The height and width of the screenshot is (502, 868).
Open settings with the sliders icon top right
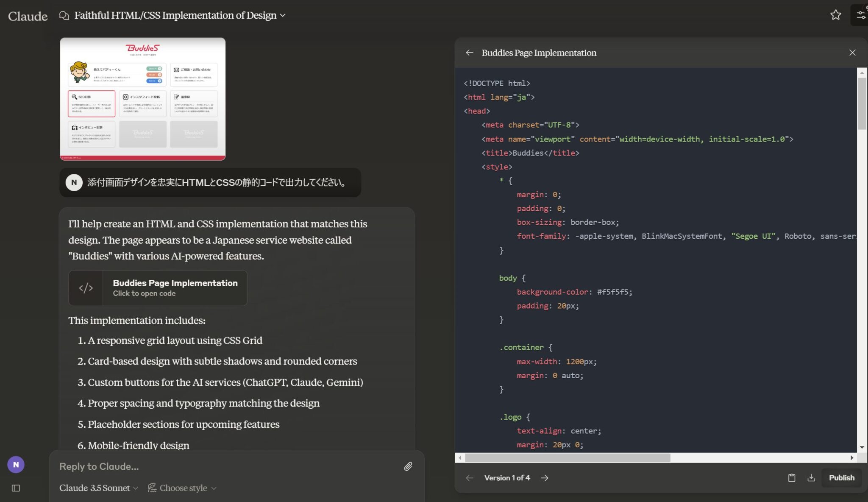[x=861, y=14]
